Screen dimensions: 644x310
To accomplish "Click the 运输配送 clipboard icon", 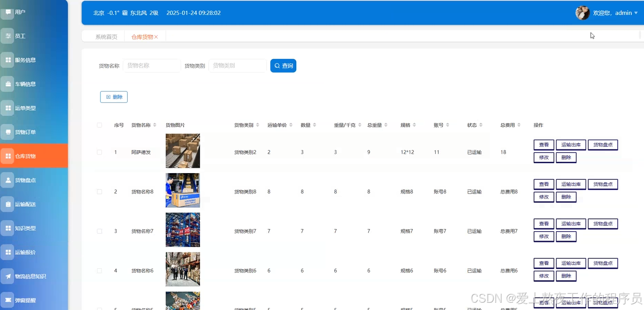I will coord(8,204).
